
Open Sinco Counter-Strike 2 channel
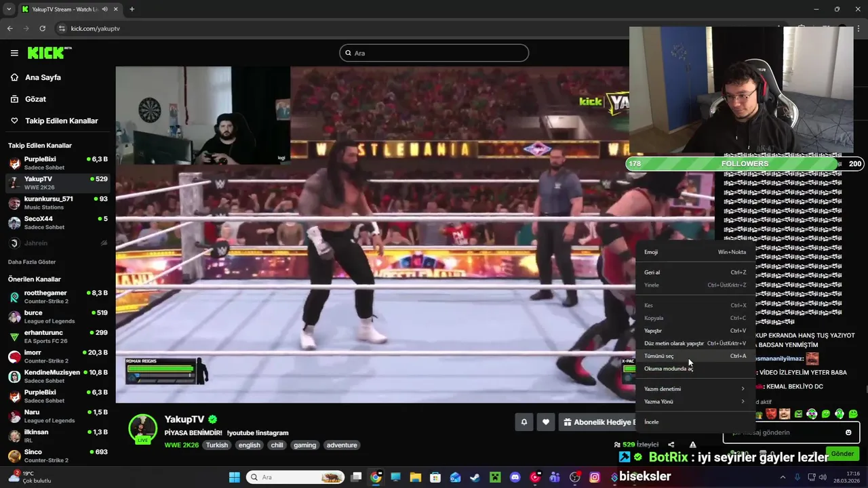[x=58, y=455]
